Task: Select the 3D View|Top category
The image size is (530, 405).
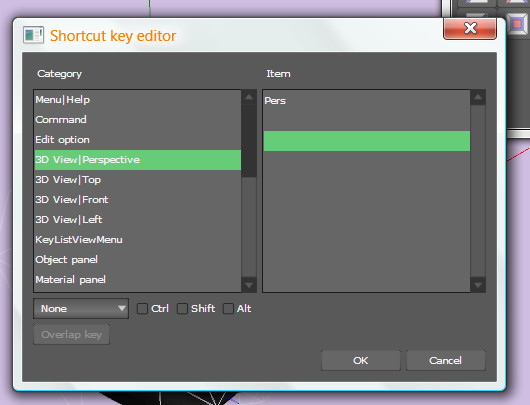Action: pyautogui.click(x=138, y=180)
